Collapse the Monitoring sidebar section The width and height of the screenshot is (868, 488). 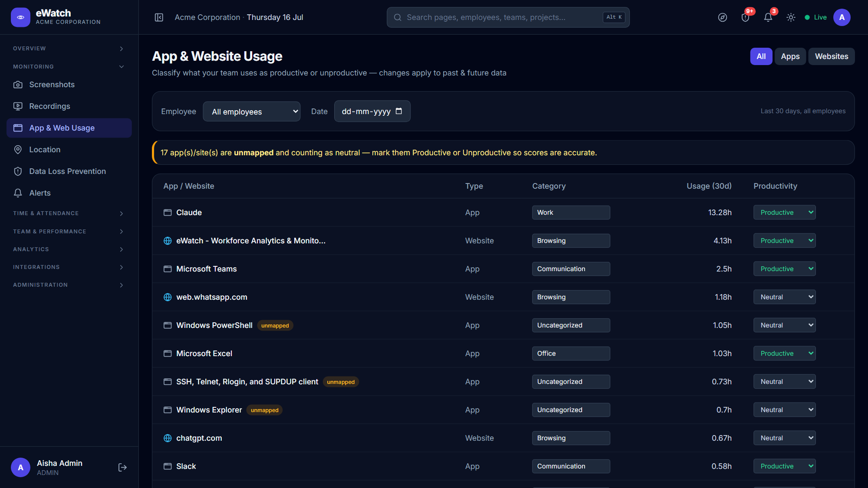[69, 67]
